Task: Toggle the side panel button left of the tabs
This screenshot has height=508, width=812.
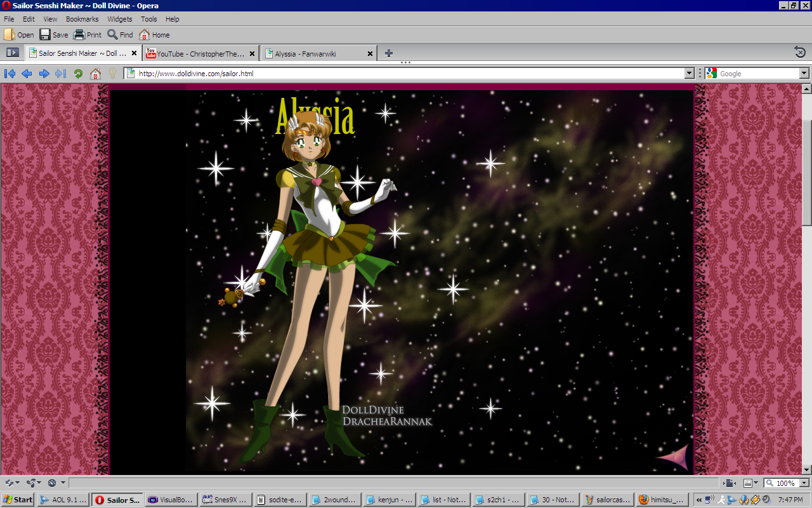Action: [12, 53]
